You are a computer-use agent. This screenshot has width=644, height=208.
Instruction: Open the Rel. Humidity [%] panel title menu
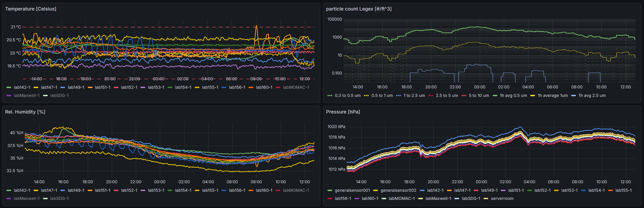pyautogui.click(x=25, y=112)
